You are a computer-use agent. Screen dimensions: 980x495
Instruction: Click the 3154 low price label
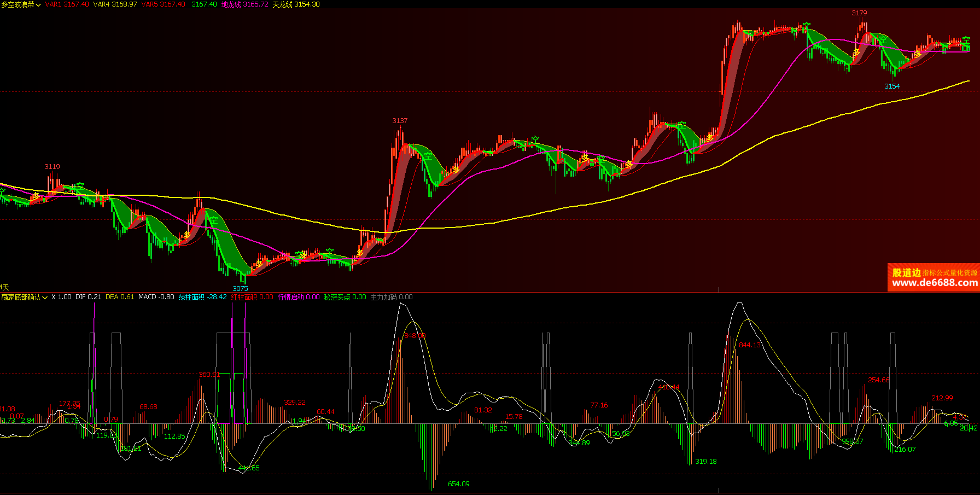tap(892, 86)
